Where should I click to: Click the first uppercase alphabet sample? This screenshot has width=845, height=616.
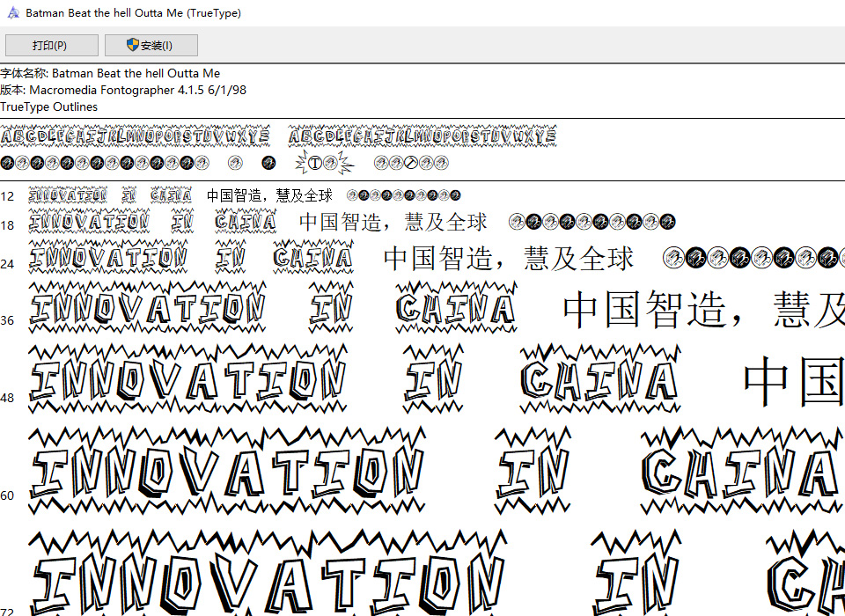(x=135, y=136)
